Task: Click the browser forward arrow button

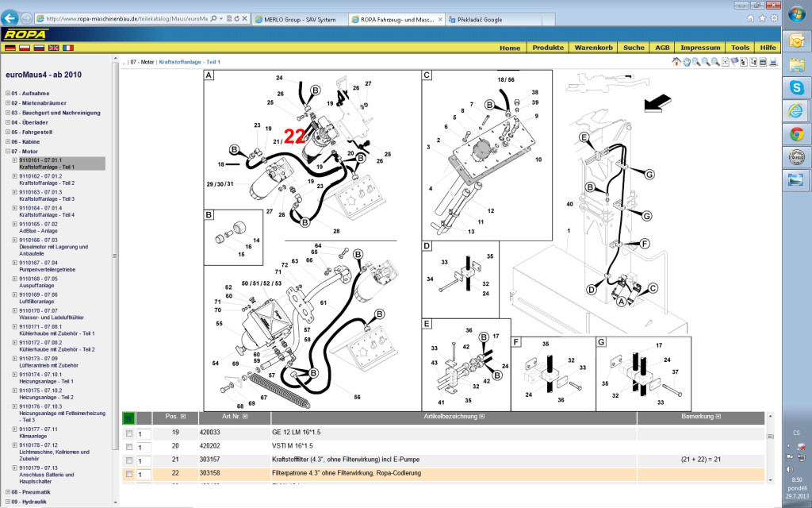Action: pos(26,19)
